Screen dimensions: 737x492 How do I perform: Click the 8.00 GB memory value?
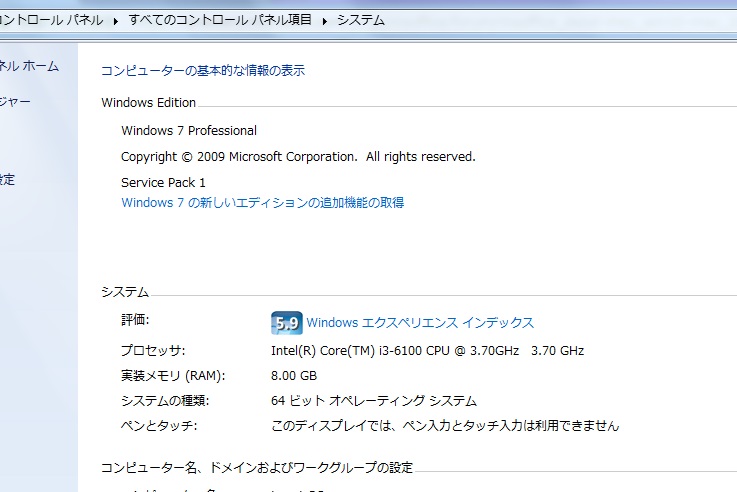coord(294,376)
